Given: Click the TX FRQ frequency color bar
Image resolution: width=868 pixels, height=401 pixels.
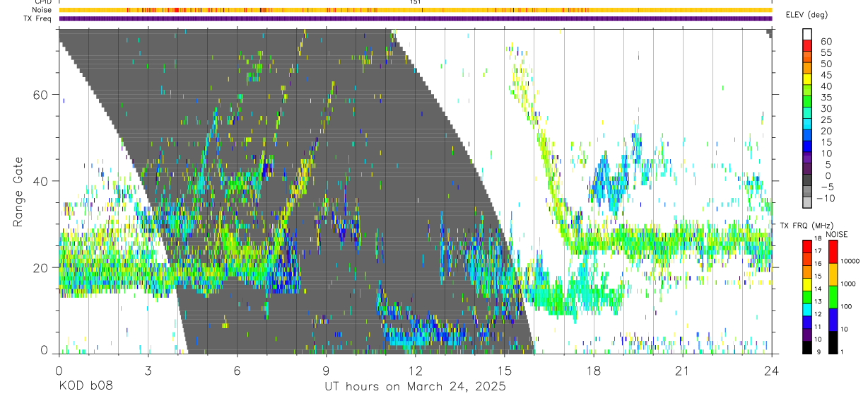Looking at the screenshot, I should point(807,297).
